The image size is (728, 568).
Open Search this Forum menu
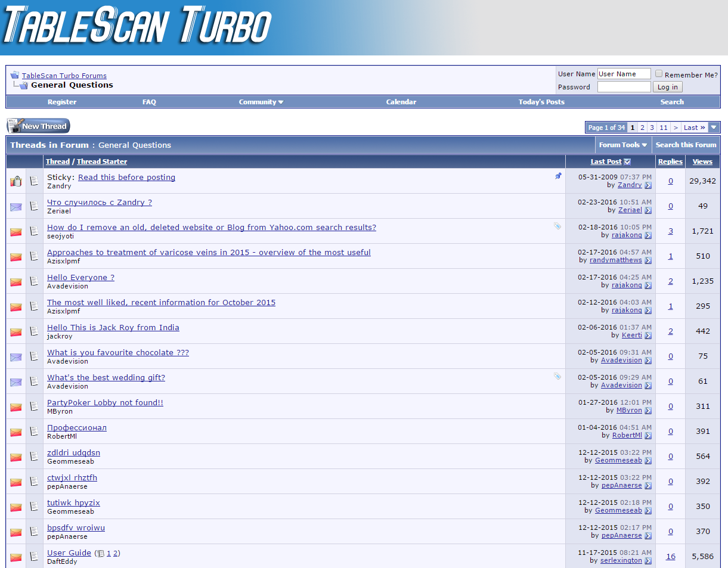click(686, 145)
